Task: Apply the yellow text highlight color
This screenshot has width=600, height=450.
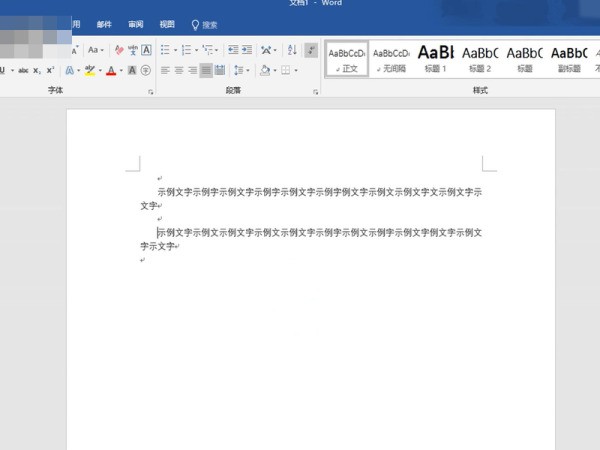Action: (90, 70)
